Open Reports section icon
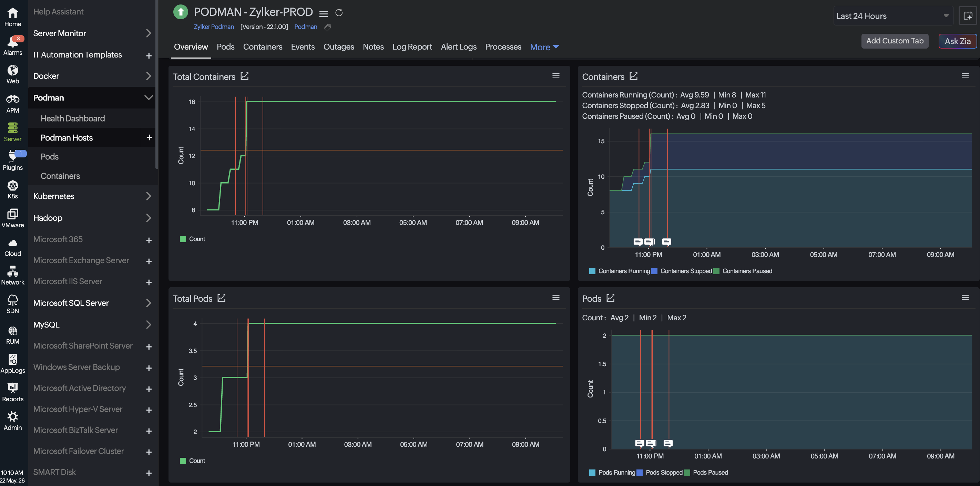The width and height of the screenshot is (980, 486). pyautogui.click(x=12, y=392)
